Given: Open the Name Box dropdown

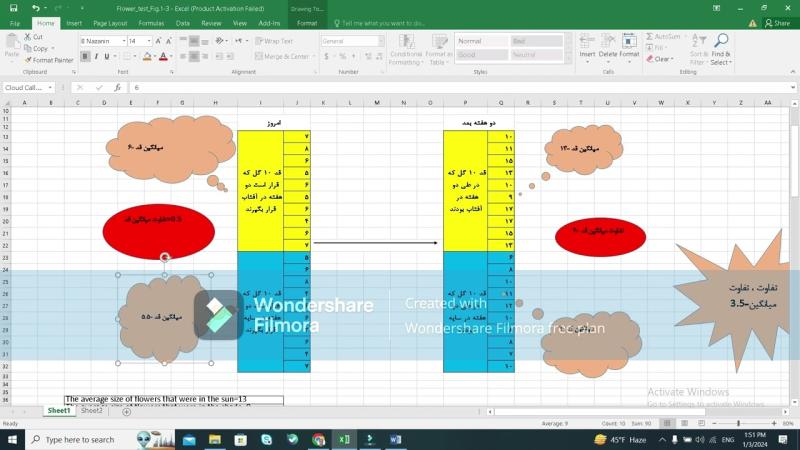Looking at the screenshot, I should pyautogui.click(x=50, y=88).
